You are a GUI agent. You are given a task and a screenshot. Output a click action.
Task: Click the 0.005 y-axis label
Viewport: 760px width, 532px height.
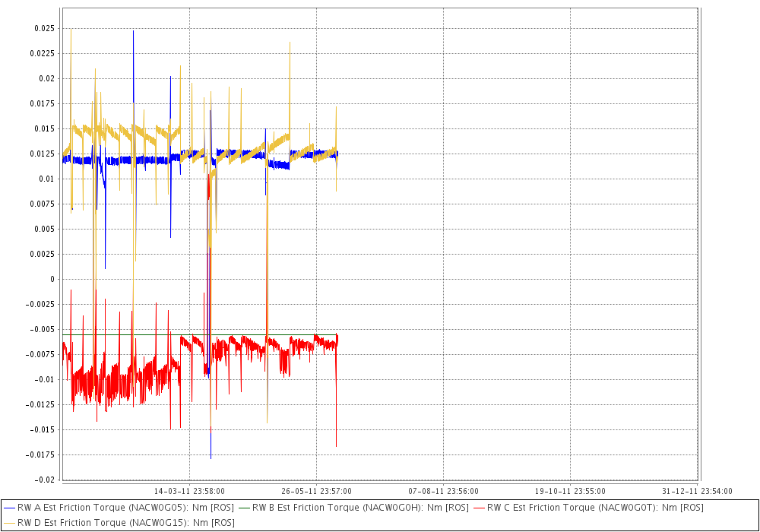click(x=45, y=230)
